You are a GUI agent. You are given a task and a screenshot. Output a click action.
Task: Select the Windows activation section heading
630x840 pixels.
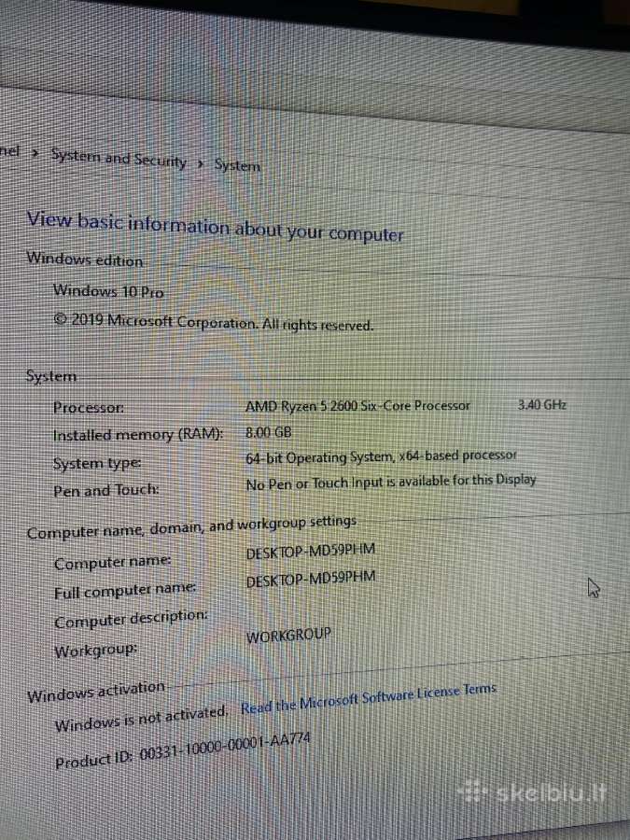[x=96, y=691]
